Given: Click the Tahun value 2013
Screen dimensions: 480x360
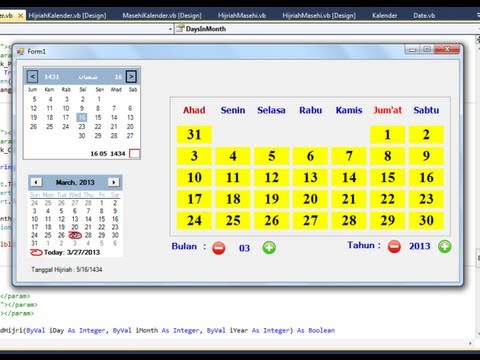Looking at the screenshot, I should pos(420,246).
